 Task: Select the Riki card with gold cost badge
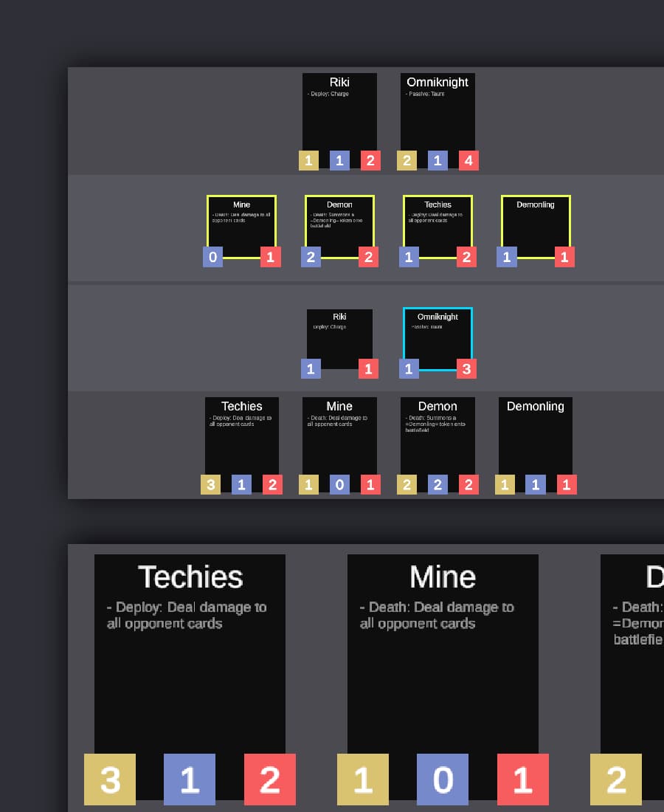(x=339, y=120)
